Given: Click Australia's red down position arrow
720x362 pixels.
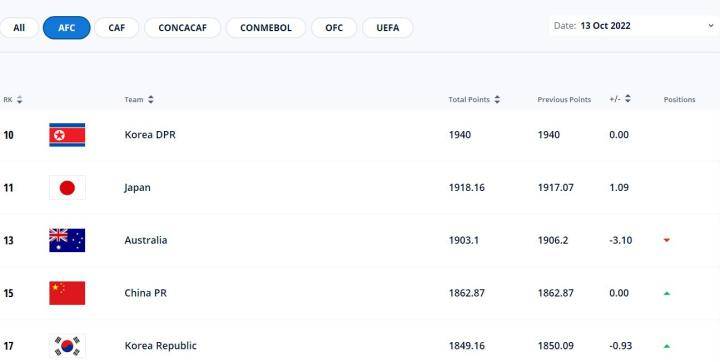Looking at the screenshot, I should pyautogui.click(x=667, y=240).
